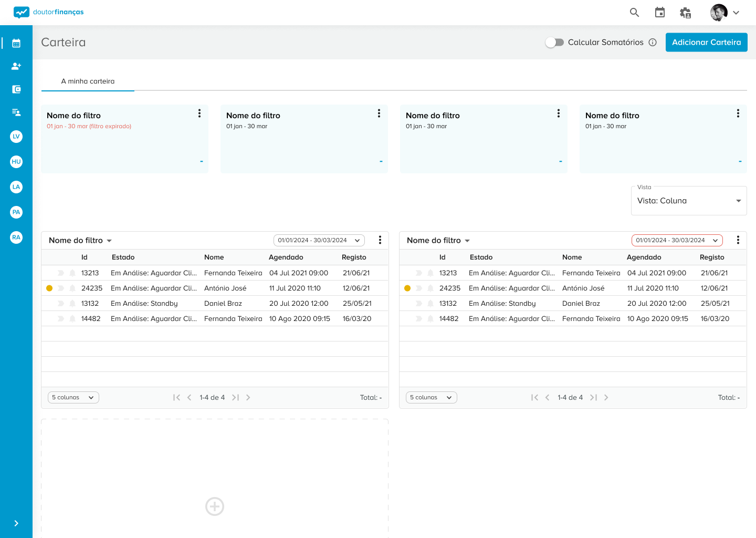The image size is (756, 538).
Task: Toggle the Calcular Somatórios switch
Action: click(x=554, y=43)
